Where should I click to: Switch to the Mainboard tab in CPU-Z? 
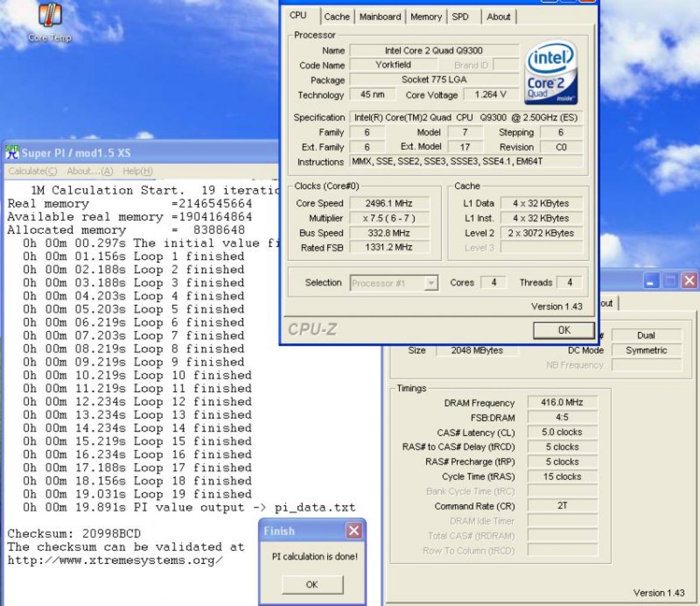point(380,17)
